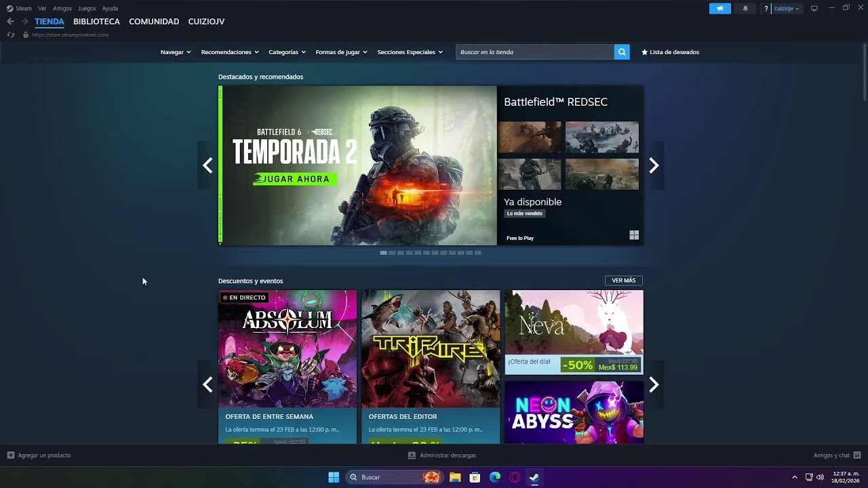Viewport: 868px width, 488px height.
Task: Open Microsoft Store from the taskbar
Action: (x=475, y=477)
